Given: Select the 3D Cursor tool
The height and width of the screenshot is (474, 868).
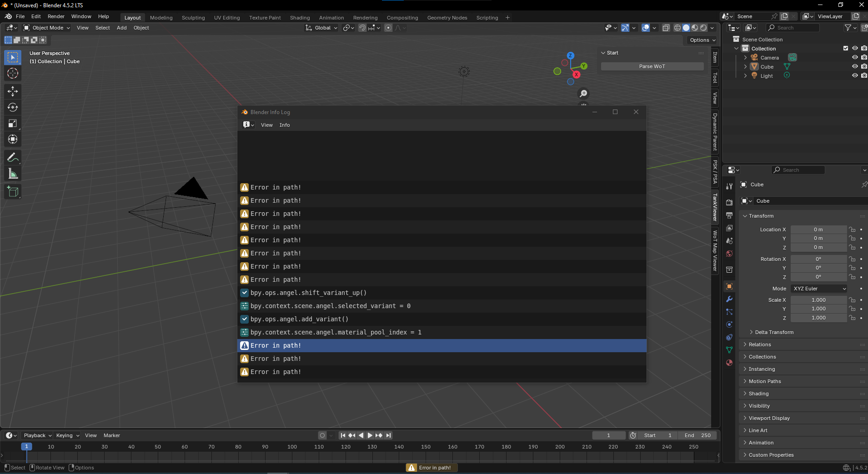Looking at the screenshot, I should click(13, 73).
